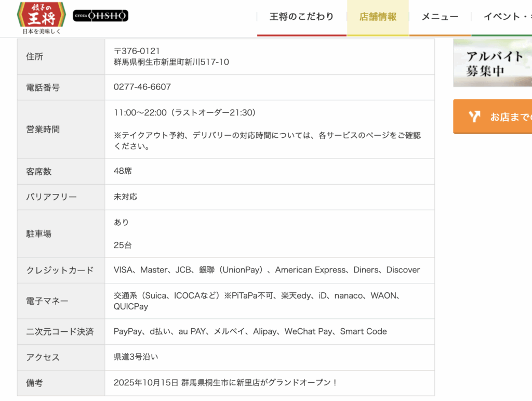Open the メニュー navigation item

[x=440, y=17]
